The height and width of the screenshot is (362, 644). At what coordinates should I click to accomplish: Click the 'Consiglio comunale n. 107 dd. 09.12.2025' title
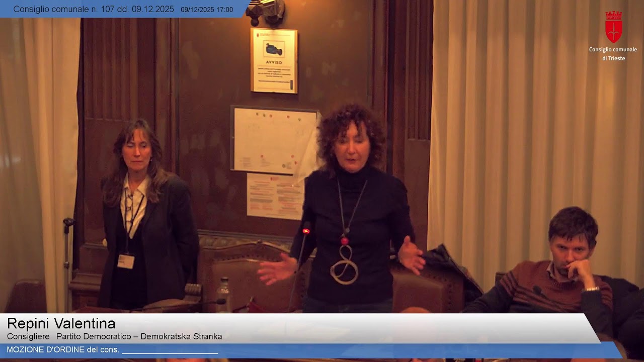[94, 9]
